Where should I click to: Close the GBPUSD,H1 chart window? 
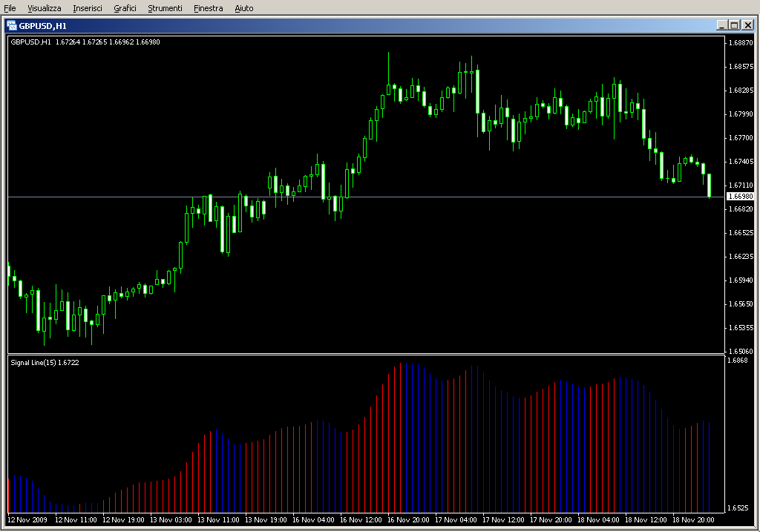748,25
